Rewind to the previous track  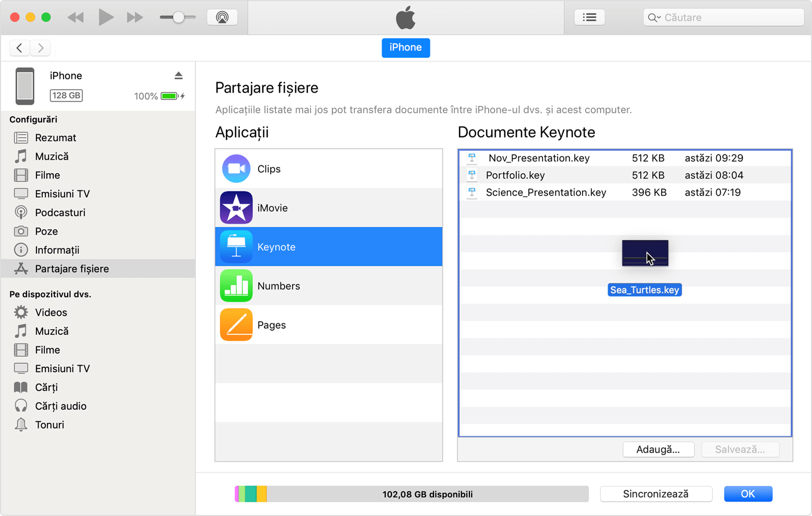(76, 17)
